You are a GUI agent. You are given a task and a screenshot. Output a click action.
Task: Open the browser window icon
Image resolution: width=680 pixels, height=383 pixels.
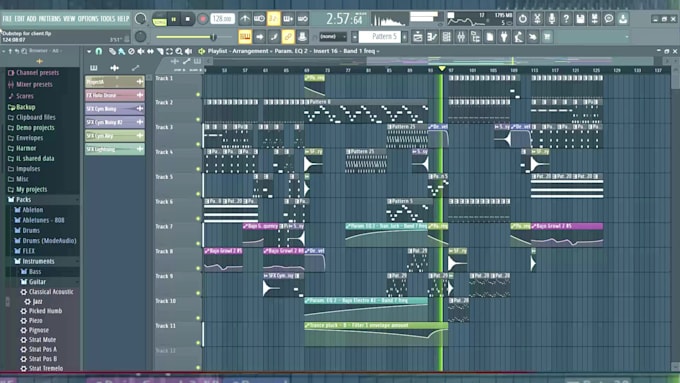(475, 37)
